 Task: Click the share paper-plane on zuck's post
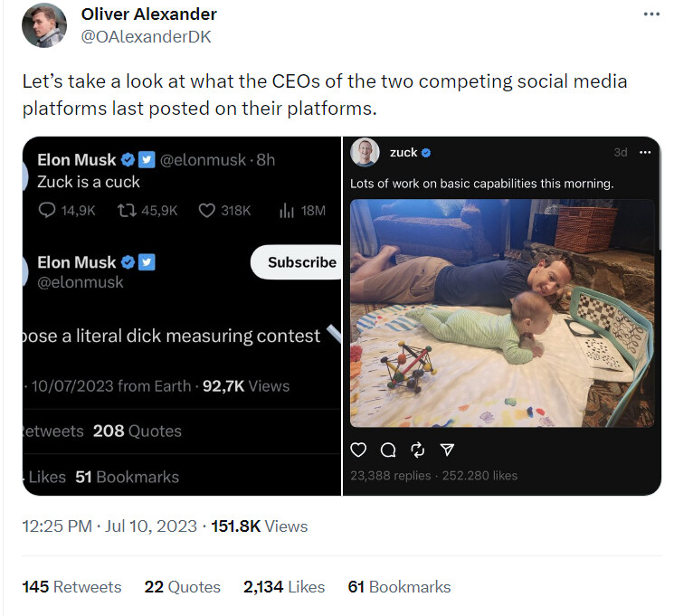(x=446, y=450)
